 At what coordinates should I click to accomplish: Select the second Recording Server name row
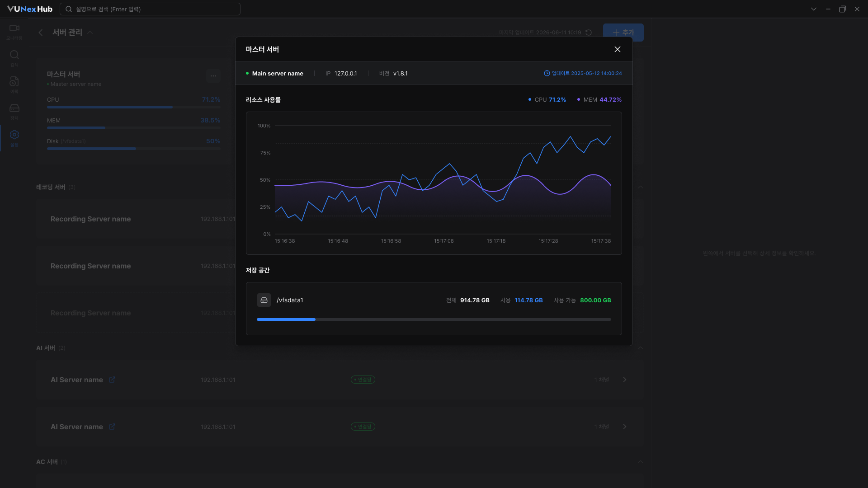pyautogui.click(x=340, y=266)
